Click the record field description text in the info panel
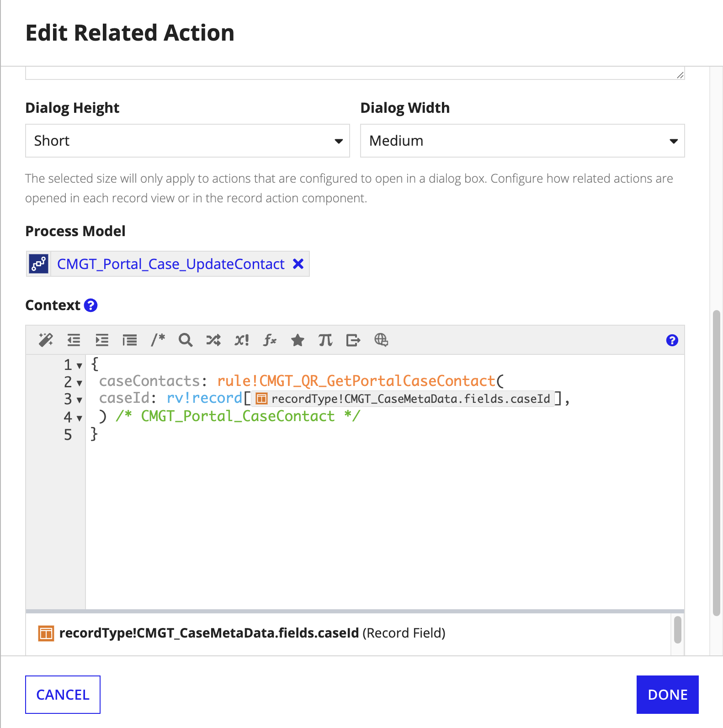The height and width of the screenshot is (728, 723). (252, 633)
